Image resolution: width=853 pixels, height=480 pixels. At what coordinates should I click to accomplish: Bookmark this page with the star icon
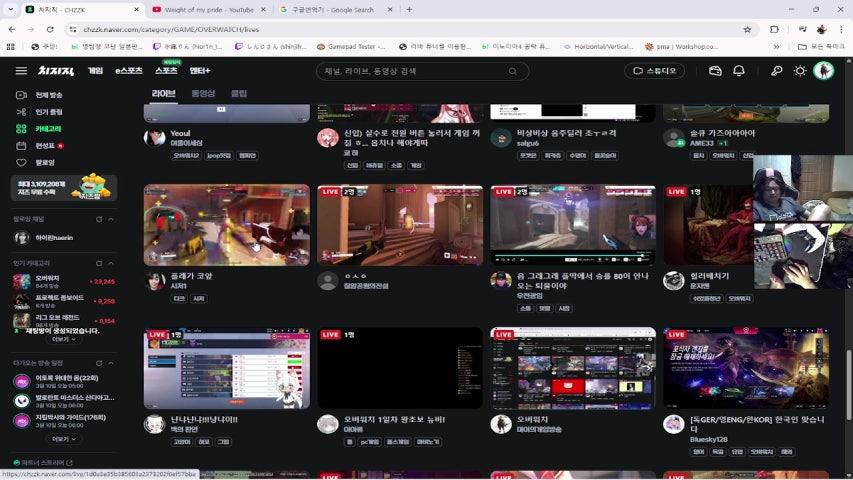pyautogui.click(x=747, y=29)
